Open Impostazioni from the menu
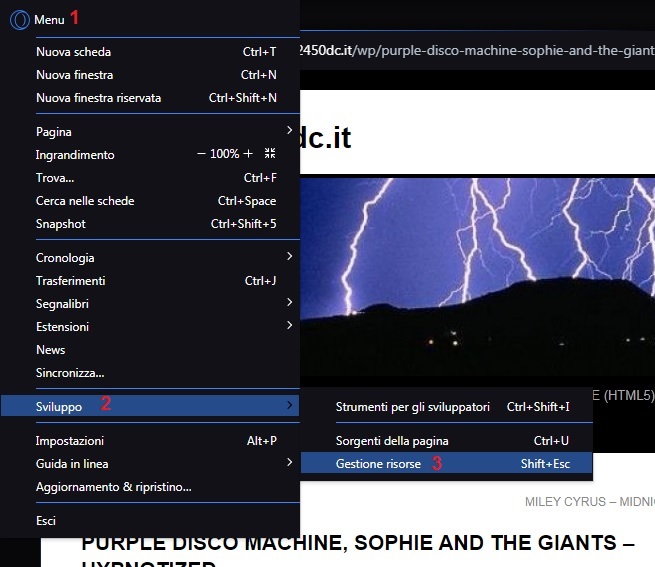Viewport: 655px width, 567px height. tap(150, 440)
